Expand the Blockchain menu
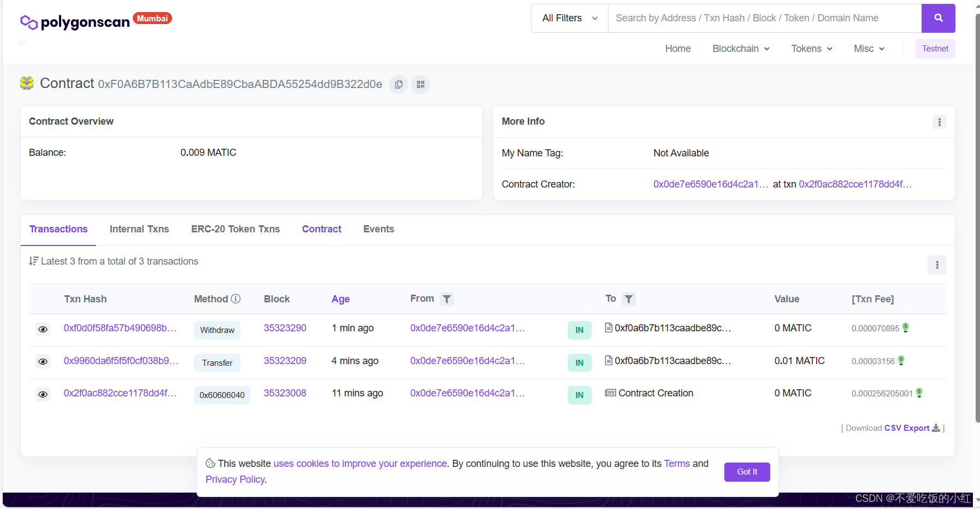The height and width of the screenshot is (509, 980). [x=741, y=49]
